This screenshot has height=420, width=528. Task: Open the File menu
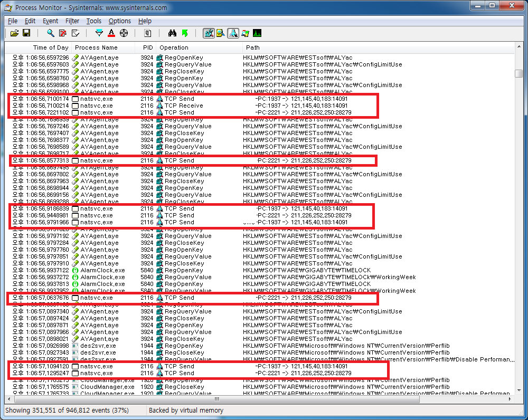13,21
